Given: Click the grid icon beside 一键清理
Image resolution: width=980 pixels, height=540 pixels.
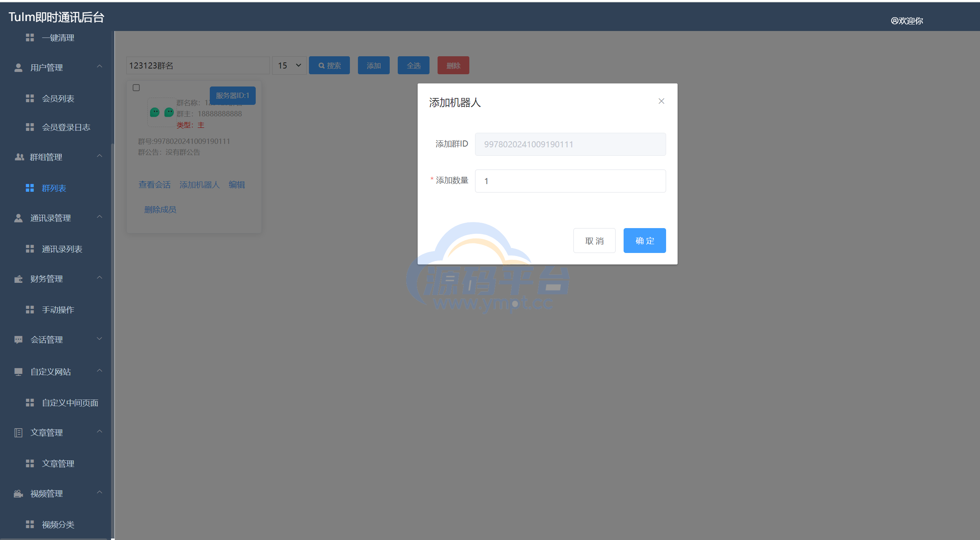Looking at the screenshot, I should 30,38.
